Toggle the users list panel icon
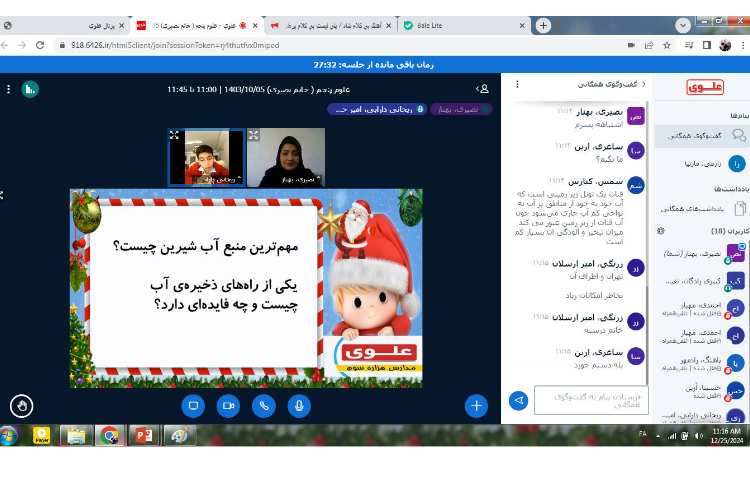Viewport: 750px width, 480px height. pos(482,89)
